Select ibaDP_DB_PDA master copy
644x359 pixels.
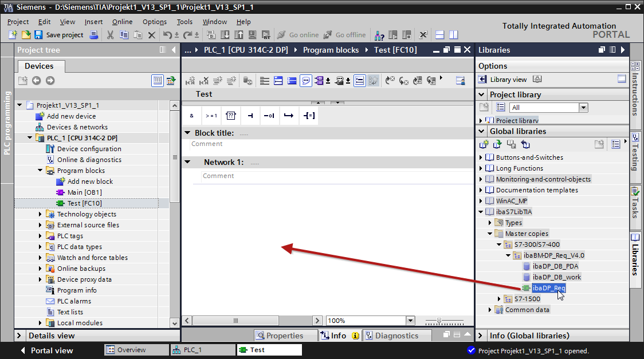click(555, 266)
